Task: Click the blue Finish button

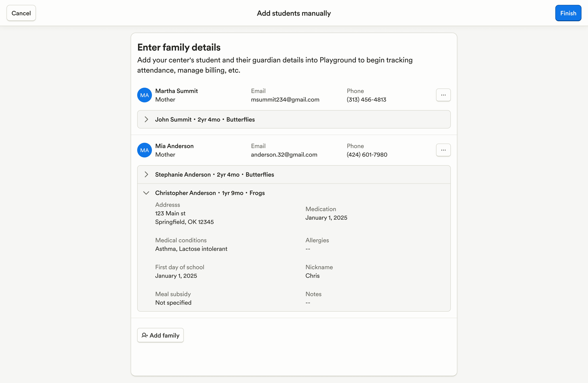Action: (x=568, y=13)
